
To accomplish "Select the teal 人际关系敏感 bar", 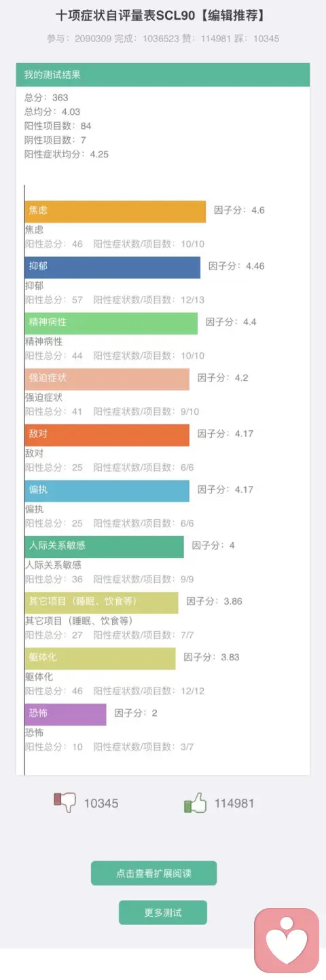I will 105,547.
